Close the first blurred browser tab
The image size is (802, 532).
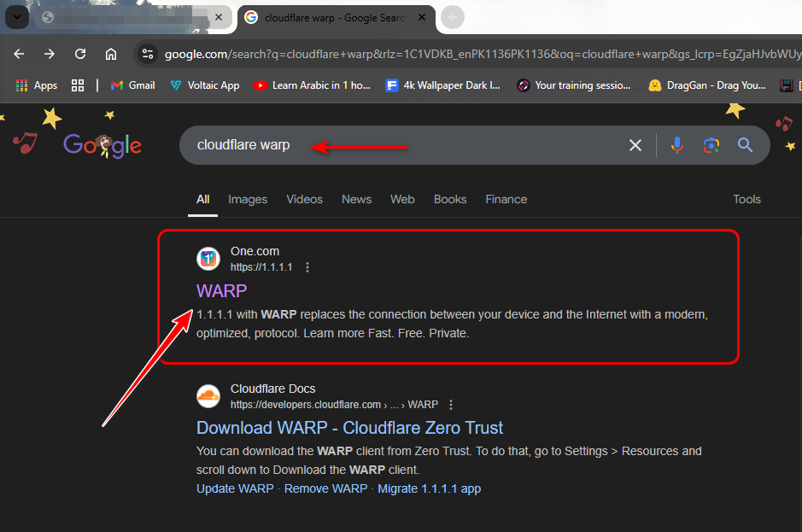219,17
